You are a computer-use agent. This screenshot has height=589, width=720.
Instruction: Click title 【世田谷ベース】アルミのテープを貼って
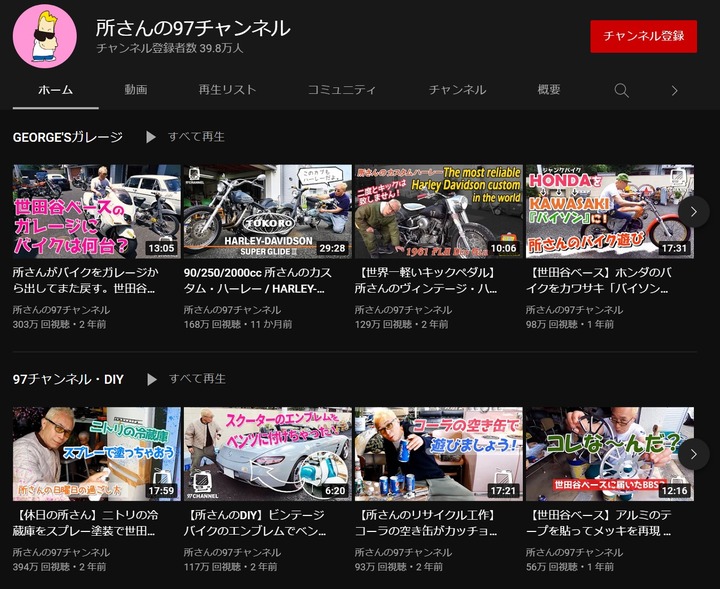coord(599,523)
